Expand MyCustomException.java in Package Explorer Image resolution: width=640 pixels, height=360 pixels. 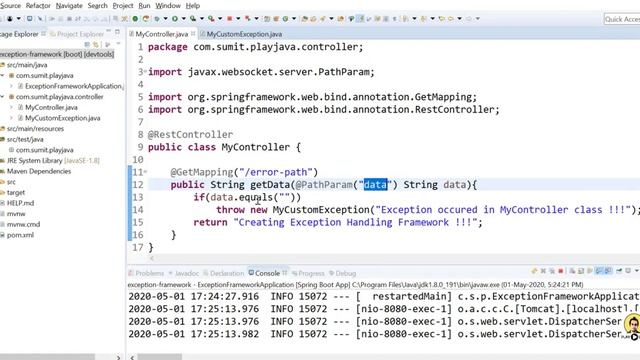click(11, 118)
